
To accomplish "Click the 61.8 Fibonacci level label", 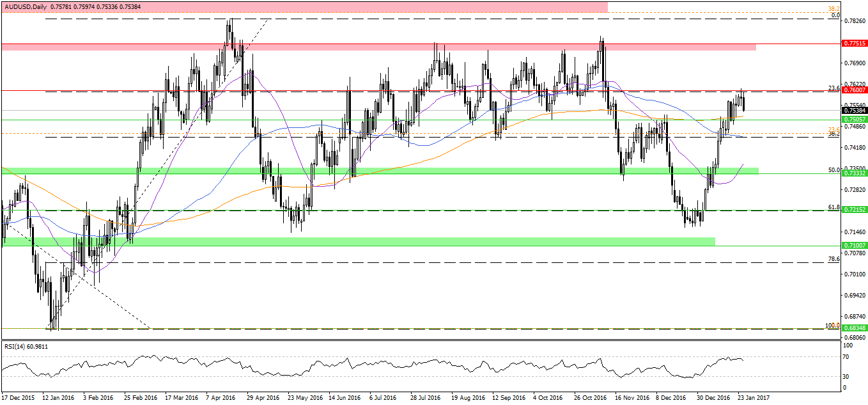I will pyautogui.click(x=833, y=207).
